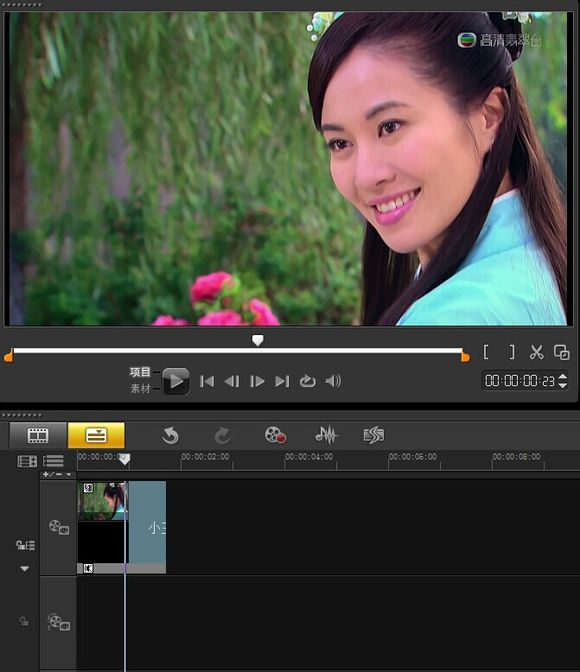580x672 pixels.
Task: Switch to Storyboard view
Action: 38,435
